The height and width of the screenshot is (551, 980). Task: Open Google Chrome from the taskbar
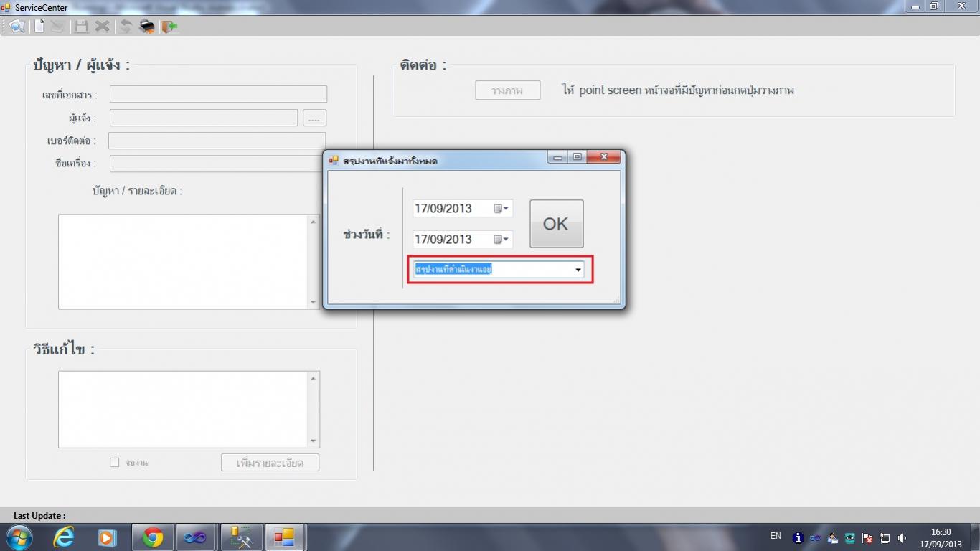pos(152,537)
